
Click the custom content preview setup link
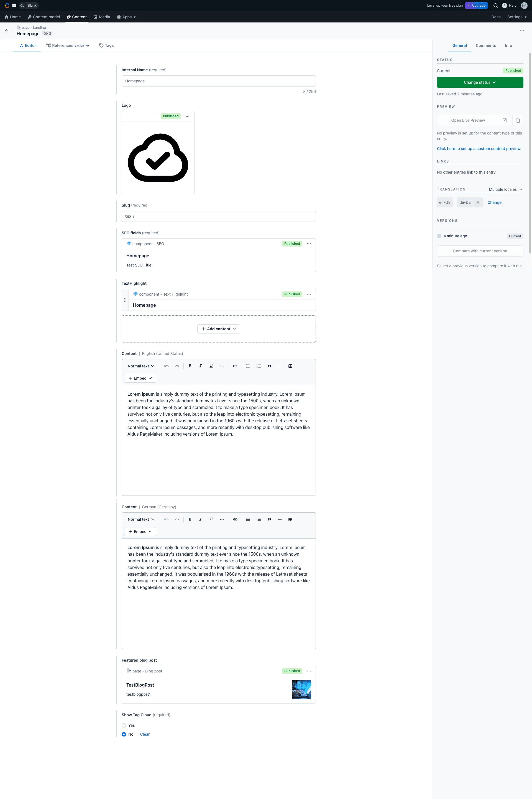point(479,149)
